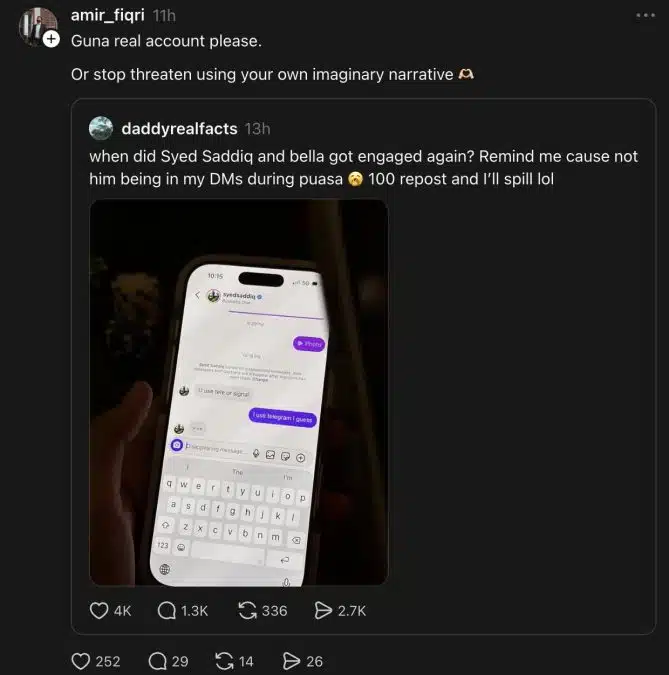Like the quoted daddyrealfacts post
The width and height of the screenshot is (669, 675).
(x=99, y=610)
